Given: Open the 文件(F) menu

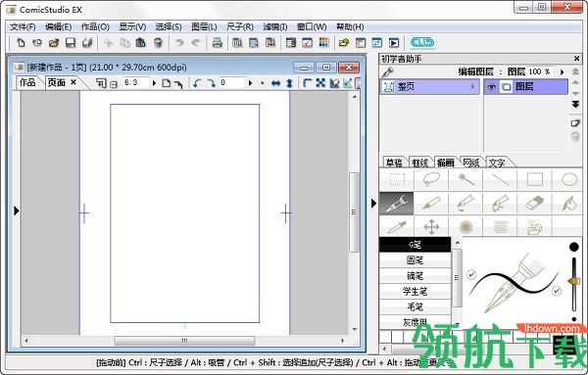Looking at the screenshot, I should [23, 27].
